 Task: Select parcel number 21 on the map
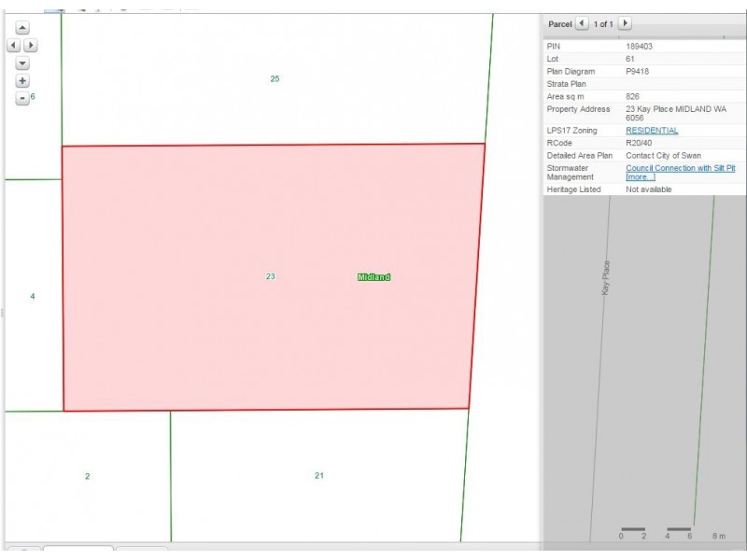point(318,476)
